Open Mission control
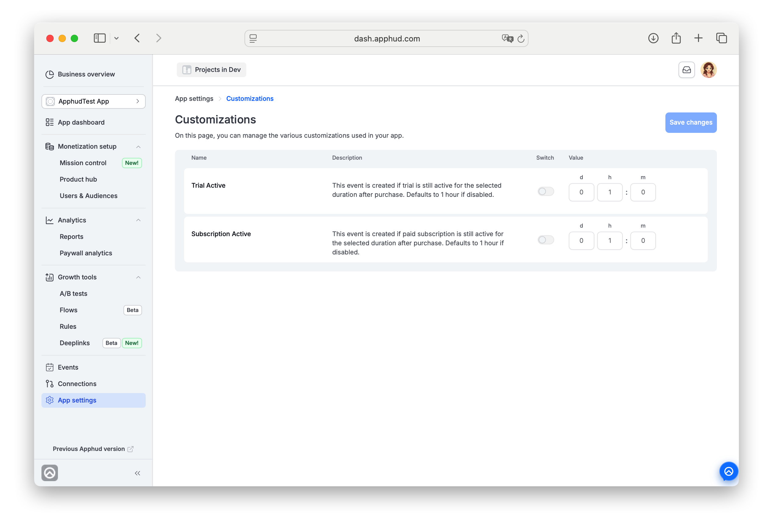Screen dimensions: 773x532 tap(83, 163)
